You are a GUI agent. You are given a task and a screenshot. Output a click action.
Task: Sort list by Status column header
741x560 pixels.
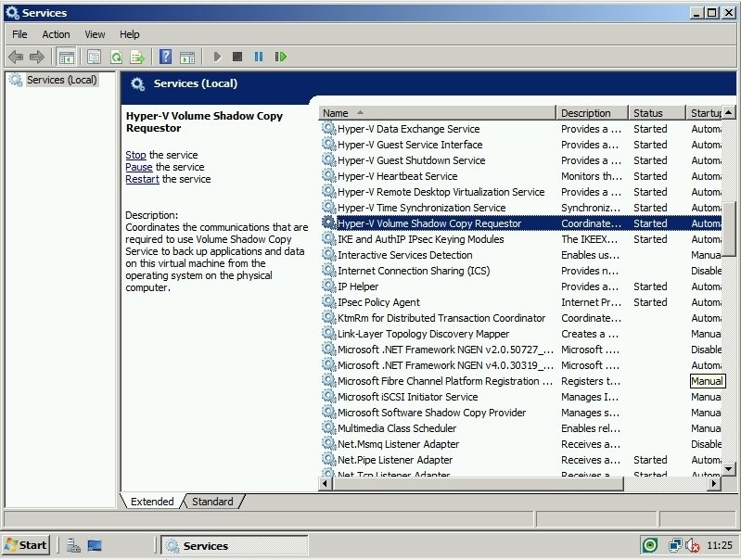pos(656,113)
